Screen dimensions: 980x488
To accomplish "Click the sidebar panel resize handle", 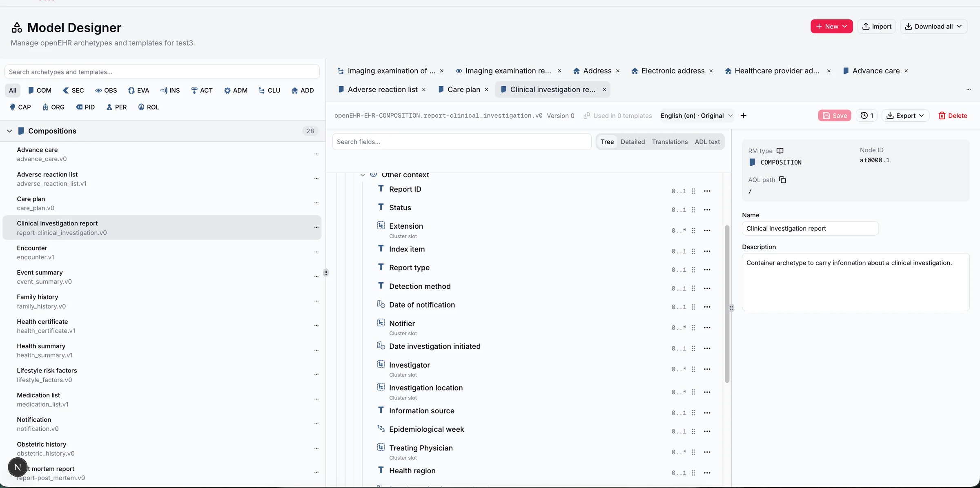I will [325, 273].
